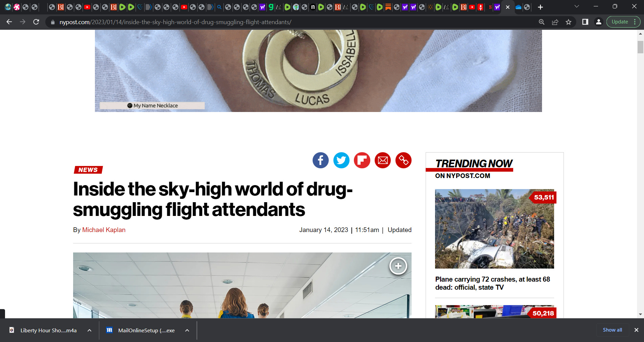Share article on Facebook

click(321, 160)
